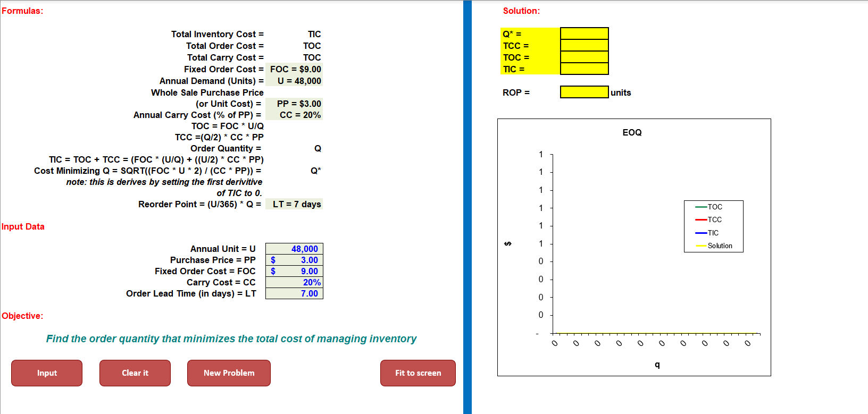868x414 pixels.
Task: Select the TCC entry in the chart legend
Action: 709,219
